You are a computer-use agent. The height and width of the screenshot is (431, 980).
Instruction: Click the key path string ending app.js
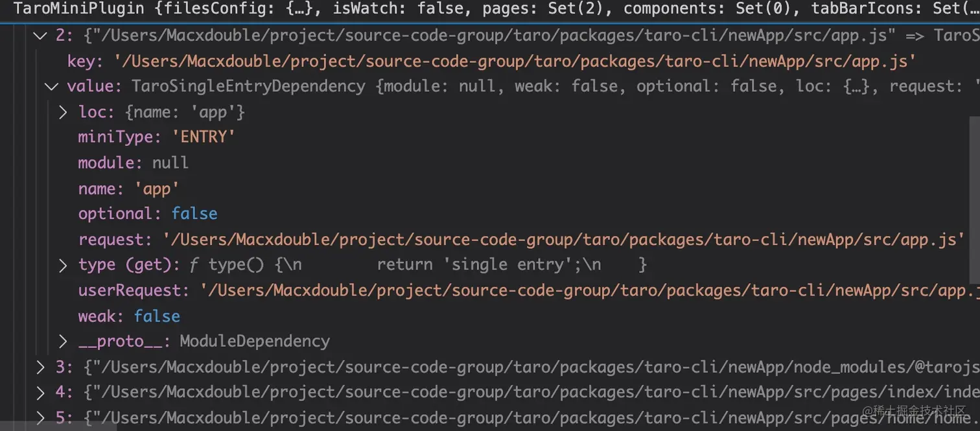point(515,61)
